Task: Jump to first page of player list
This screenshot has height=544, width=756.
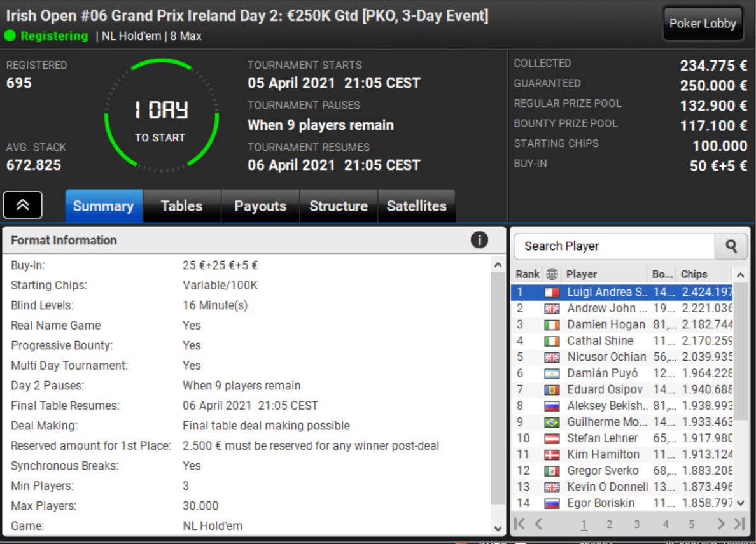Action: [x=519, y=524]
